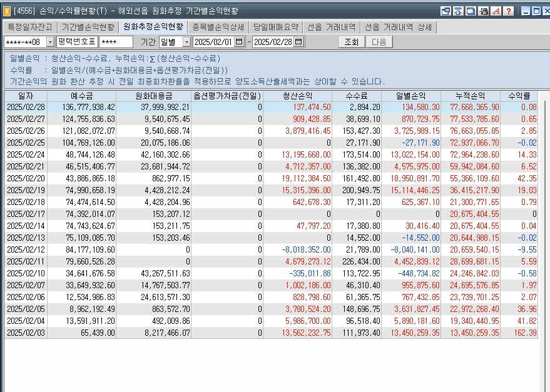Image resolution: width=550 pixels, height=392 pixels.
Task: Click the 수익률 column header
Action: (519, 96)
